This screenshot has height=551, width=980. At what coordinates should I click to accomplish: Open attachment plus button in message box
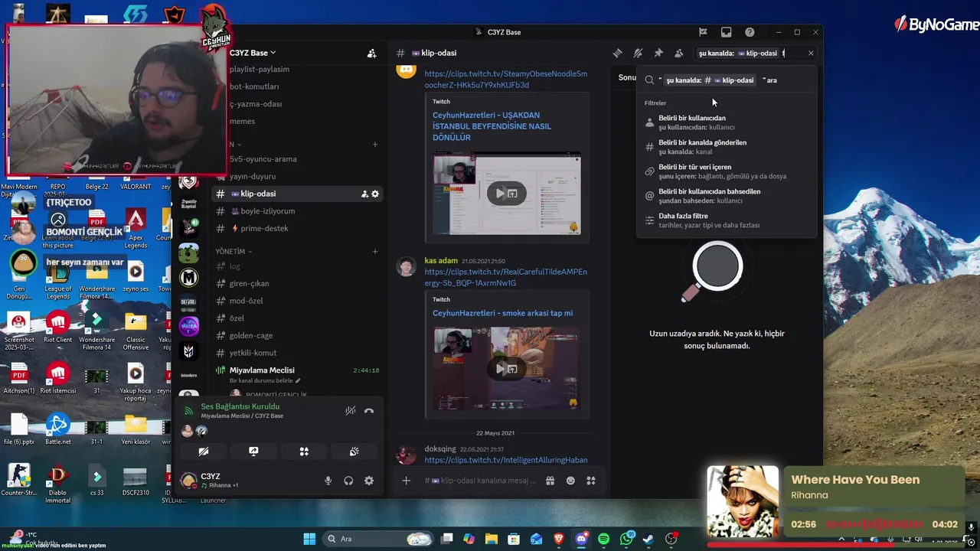[x=407, y=481]
